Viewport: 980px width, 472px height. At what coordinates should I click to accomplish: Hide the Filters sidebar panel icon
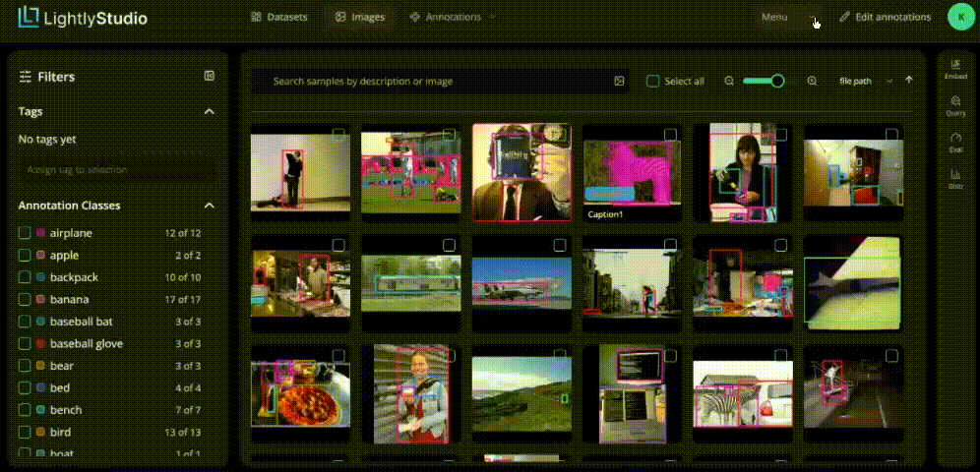210,76
